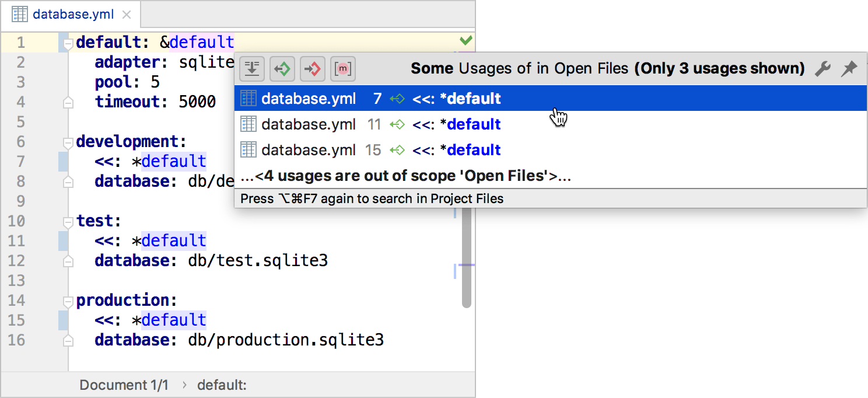868x398 pixels.
Task: Click the &default anchor on line 1
Action: [197, 43]
